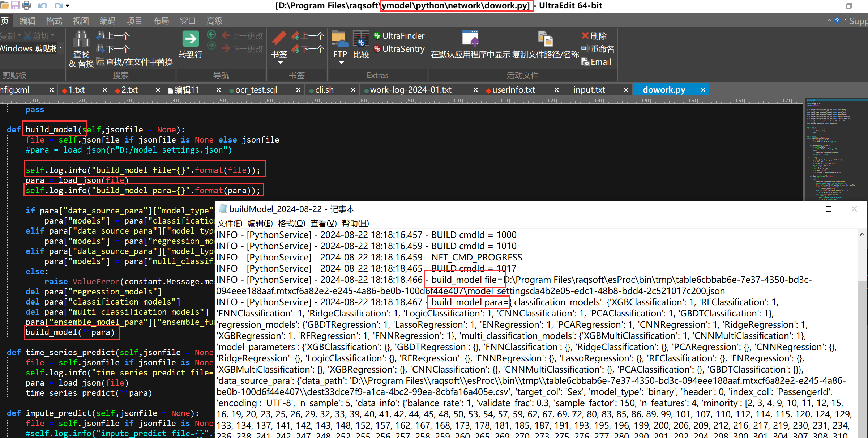
Task: Click the Email active file button
Action: coord(597,62)
